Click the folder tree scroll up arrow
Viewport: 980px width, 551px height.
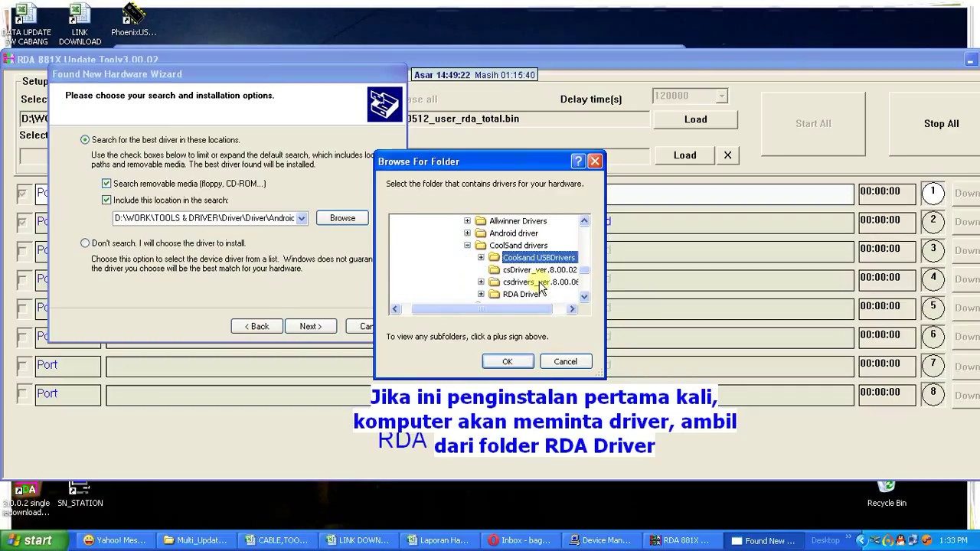[584, 221]
